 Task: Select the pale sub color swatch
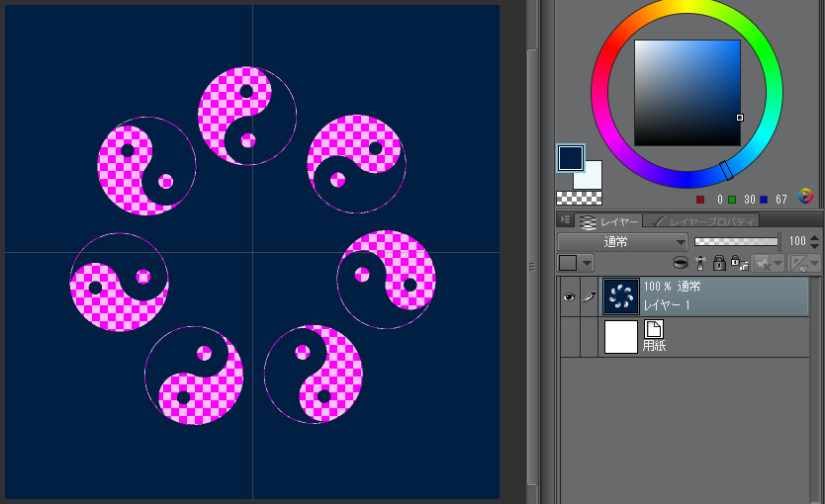pyautogui.click(x=592, y=178)
